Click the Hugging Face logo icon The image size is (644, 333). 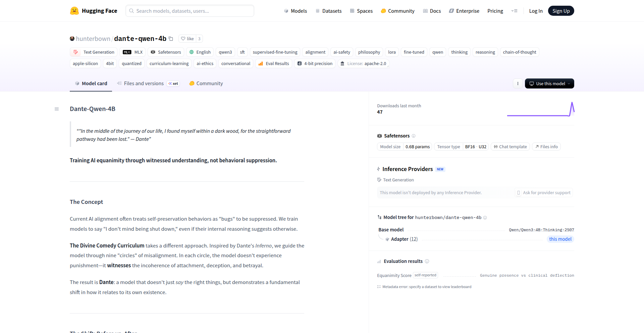pos(74,11)
